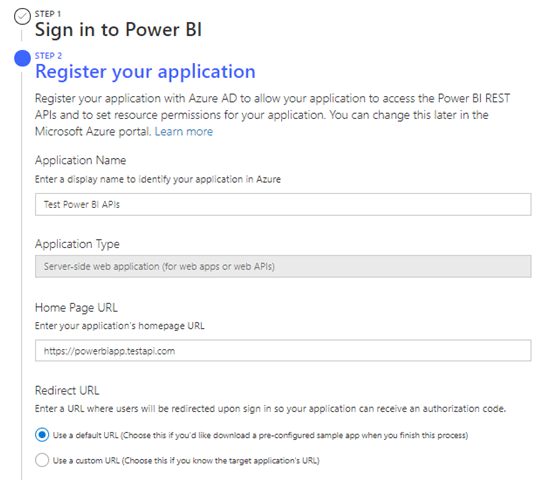The image size is (557, 482).
Task: Click the Step 1 completed checkmark icon
Action: pos(22,17)
